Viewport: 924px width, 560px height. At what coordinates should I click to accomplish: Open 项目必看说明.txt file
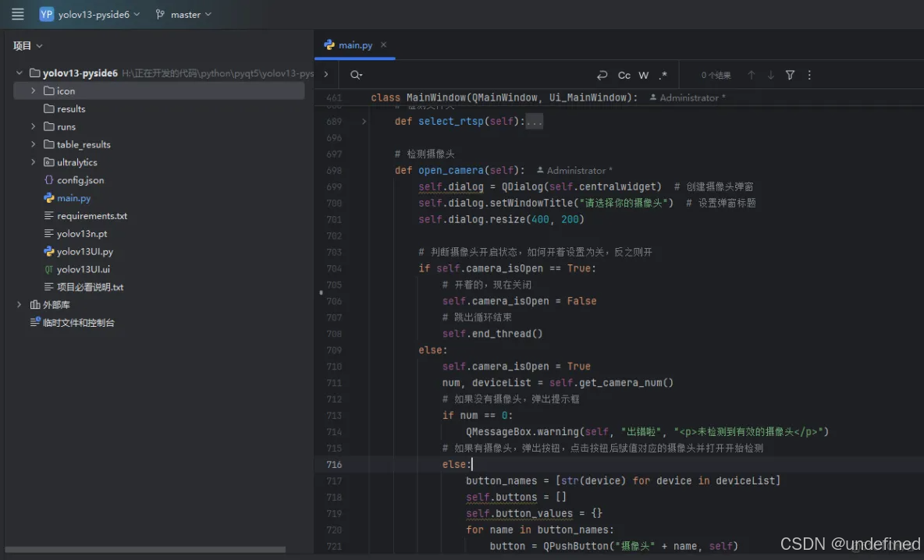(91, 287)
